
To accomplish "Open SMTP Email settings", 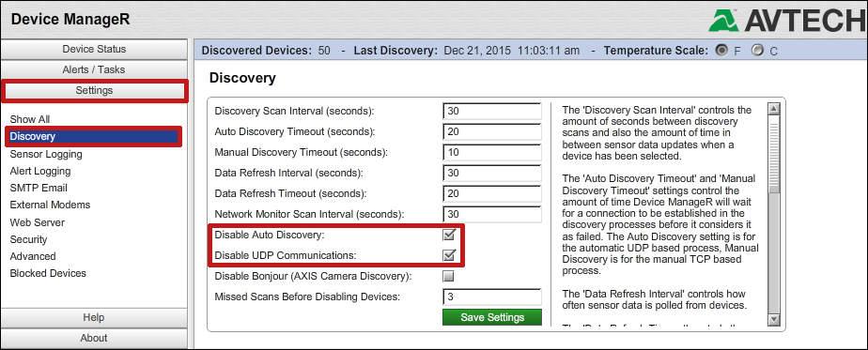I will click(39, 188).
